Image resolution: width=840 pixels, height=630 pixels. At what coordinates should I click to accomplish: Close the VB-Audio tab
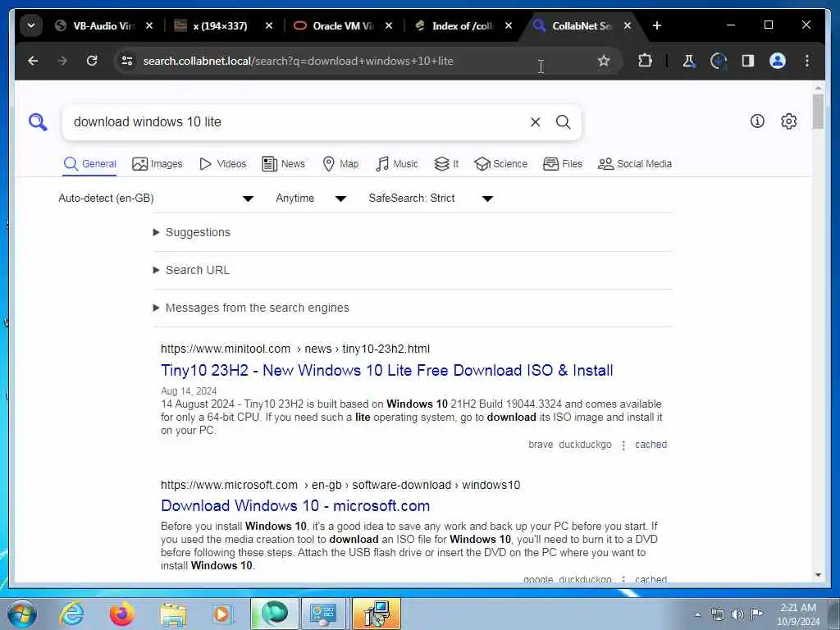[149, 25]
